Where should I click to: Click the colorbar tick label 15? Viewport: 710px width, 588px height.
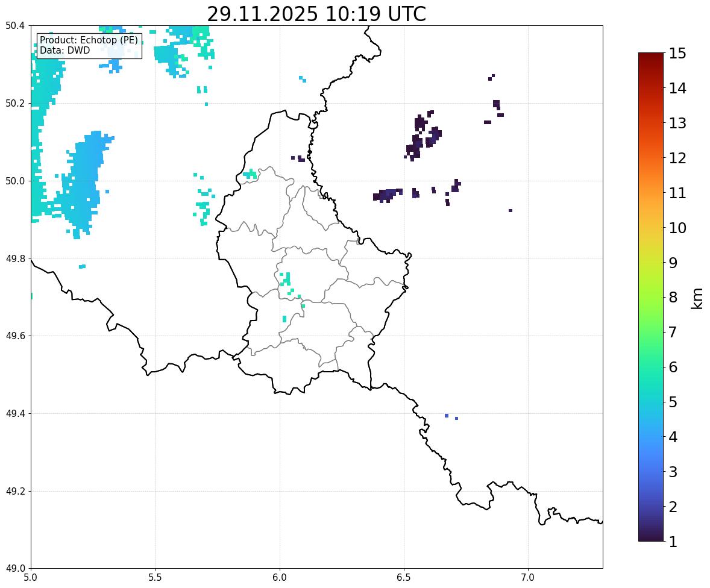pyautogui.click(x=677, y=54)
